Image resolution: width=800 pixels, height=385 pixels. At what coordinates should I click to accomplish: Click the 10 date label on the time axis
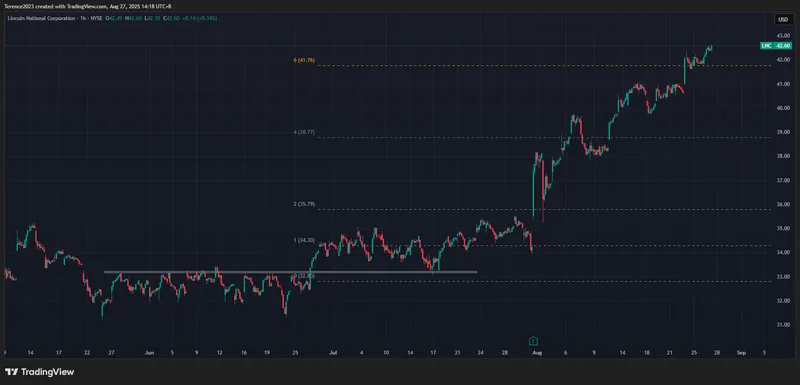click(386, 352)
